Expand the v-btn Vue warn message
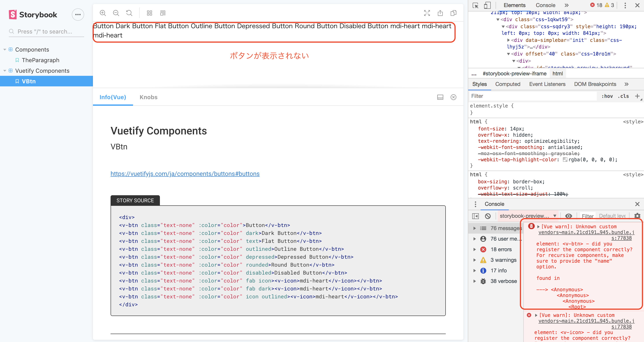Viewport: 644px width, 342px height. pyautogui.click(x=539, y=226)
